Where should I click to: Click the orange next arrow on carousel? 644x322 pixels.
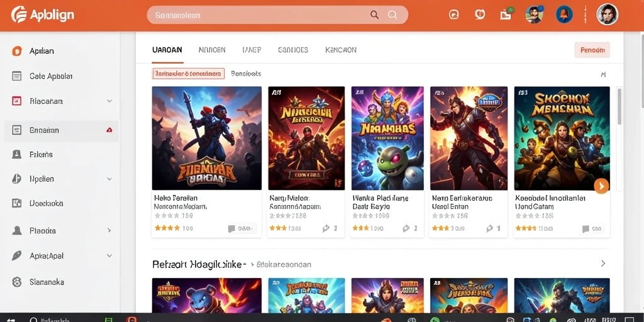[x=601, y=186]
